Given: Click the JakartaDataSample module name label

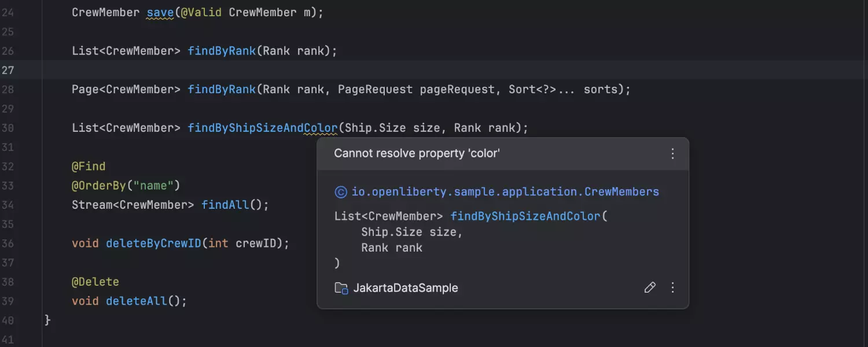Looking at the screenshot, I should pos(405,288).
